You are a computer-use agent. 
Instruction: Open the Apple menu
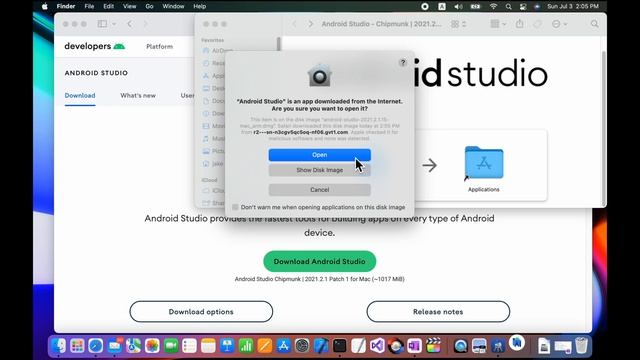coord(44,6)
